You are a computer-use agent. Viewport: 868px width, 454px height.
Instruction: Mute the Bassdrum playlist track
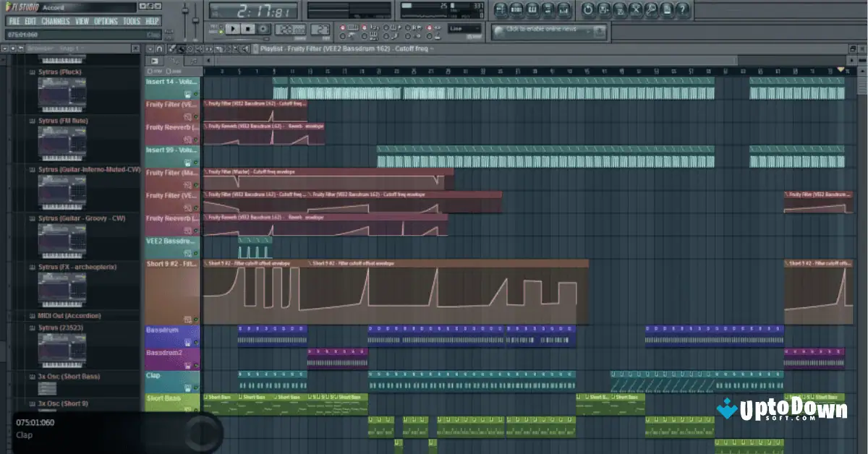click(x=195, y=342)
